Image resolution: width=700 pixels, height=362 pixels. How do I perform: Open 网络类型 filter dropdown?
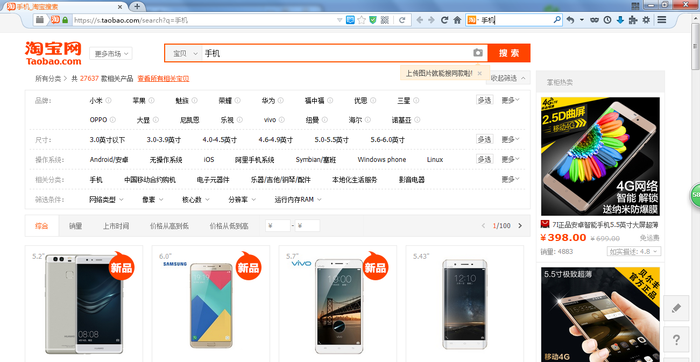pyautogui.click(x=106, y=200)
